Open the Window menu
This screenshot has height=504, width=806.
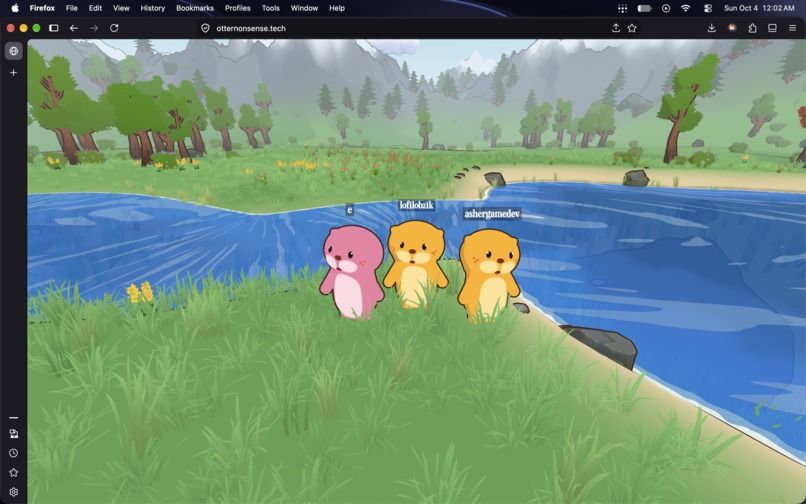[x=304, y=8]
